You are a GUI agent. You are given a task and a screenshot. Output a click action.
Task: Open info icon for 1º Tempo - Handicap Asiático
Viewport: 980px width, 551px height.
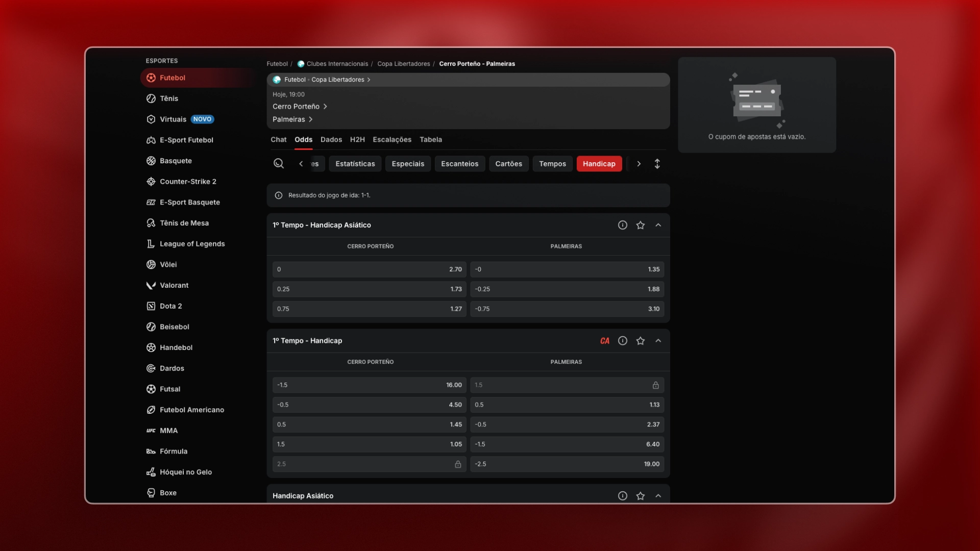pyautogui.click(x=623, y=225)
